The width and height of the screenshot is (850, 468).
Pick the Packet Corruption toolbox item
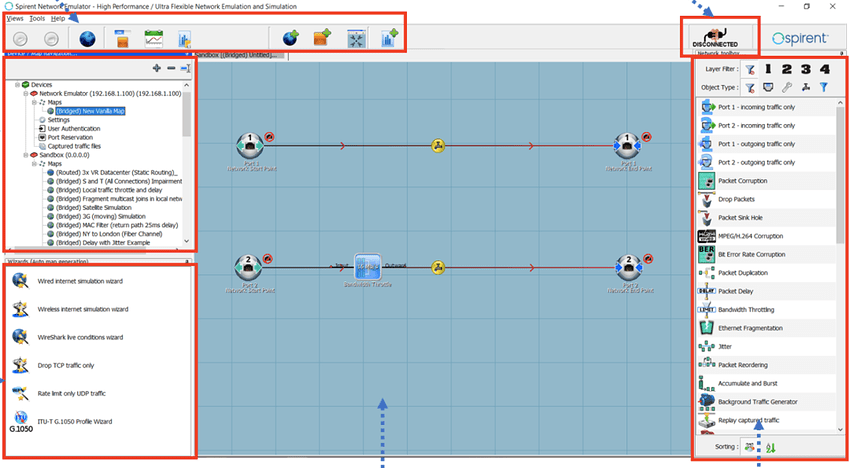(x=765, y=181)
